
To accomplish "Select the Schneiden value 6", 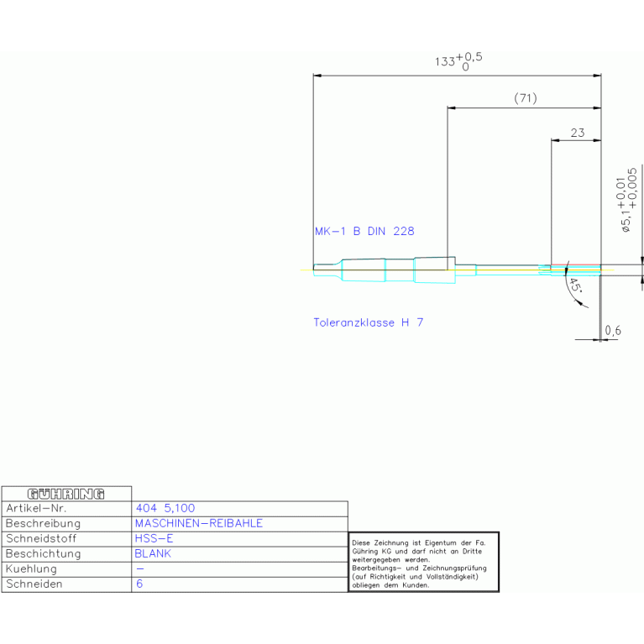I will [x=139, y=584].
